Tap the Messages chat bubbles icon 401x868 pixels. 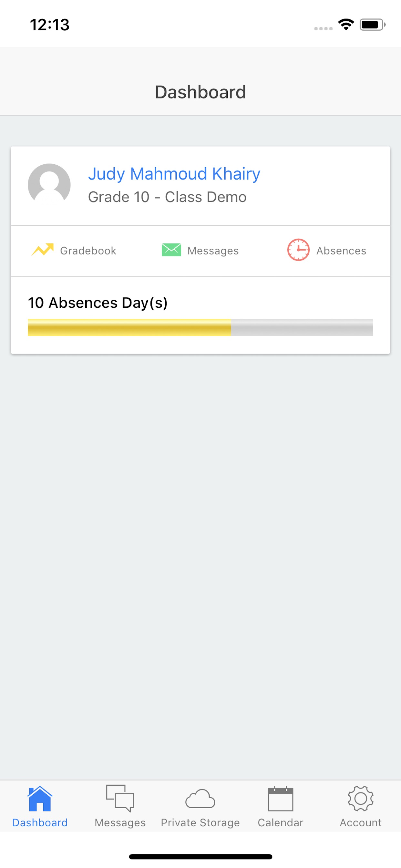point(120,798)
